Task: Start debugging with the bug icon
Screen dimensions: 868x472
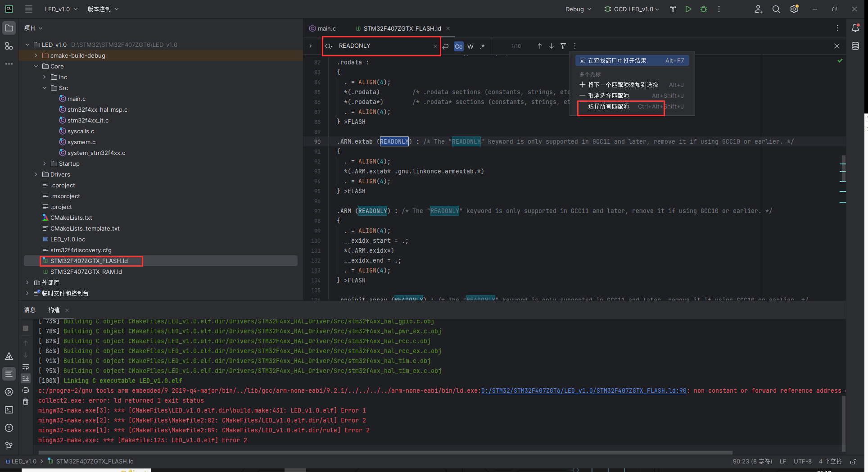Action: point(704,9)
